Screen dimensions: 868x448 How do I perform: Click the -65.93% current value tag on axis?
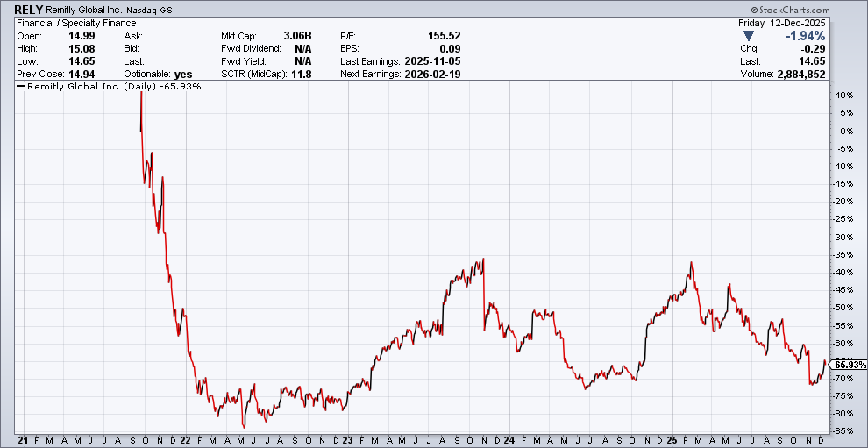tap(847, 365)
